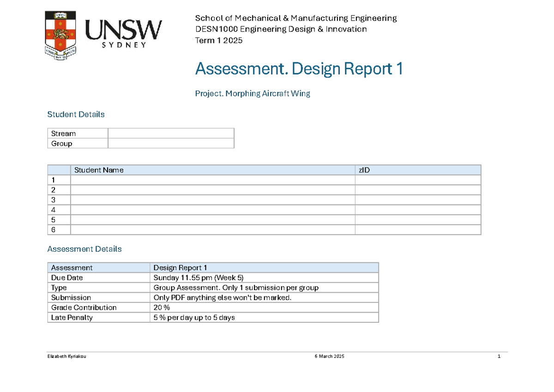Click the 'Group' label cell
The width and height of the screenshot is (554, 392).
click(78, 144)
